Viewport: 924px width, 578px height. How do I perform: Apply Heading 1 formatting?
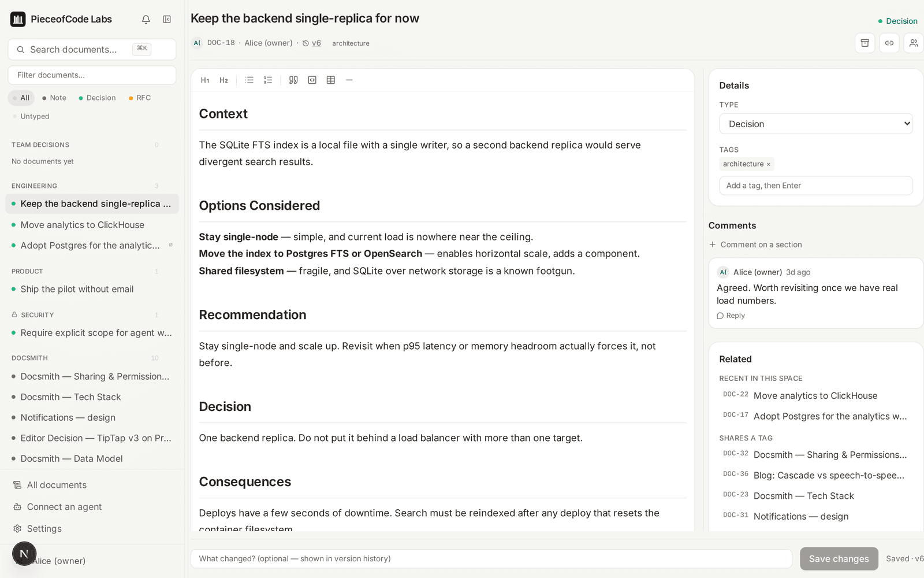[x=205, y=80]
